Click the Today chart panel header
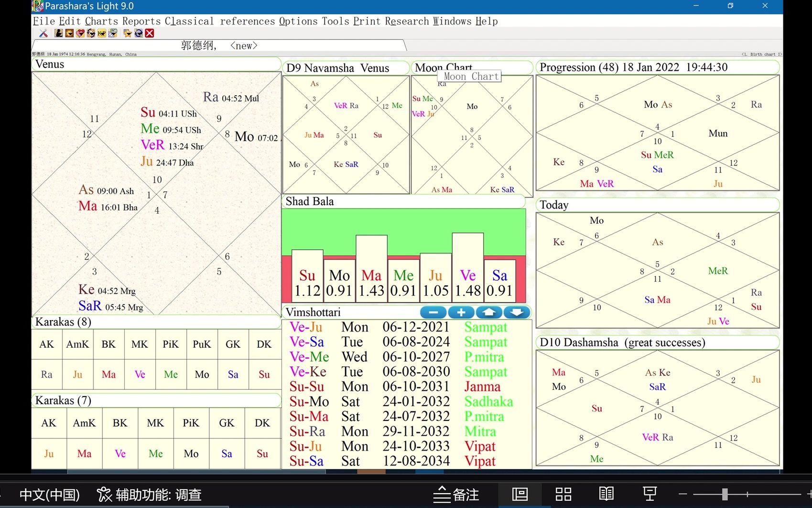 click(658, 205)
